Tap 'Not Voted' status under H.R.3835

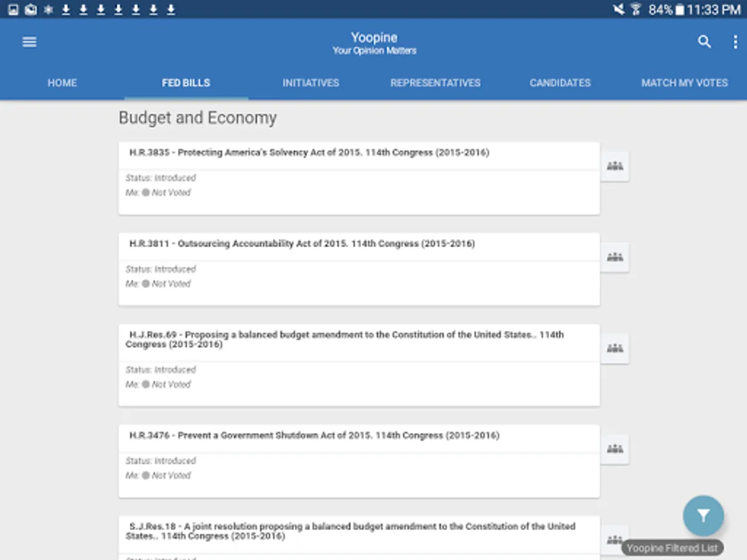point(171,193)
